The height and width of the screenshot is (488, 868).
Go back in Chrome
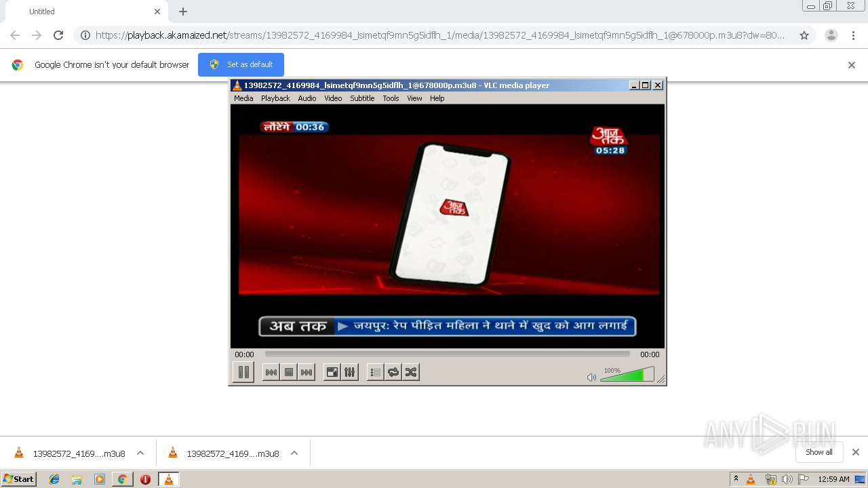15,35
